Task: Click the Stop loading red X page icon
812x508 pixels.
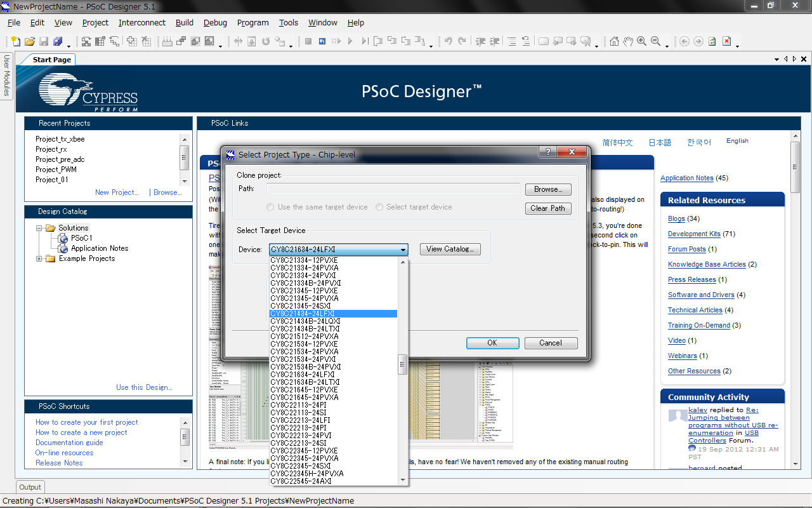Action: coord(726,41)
